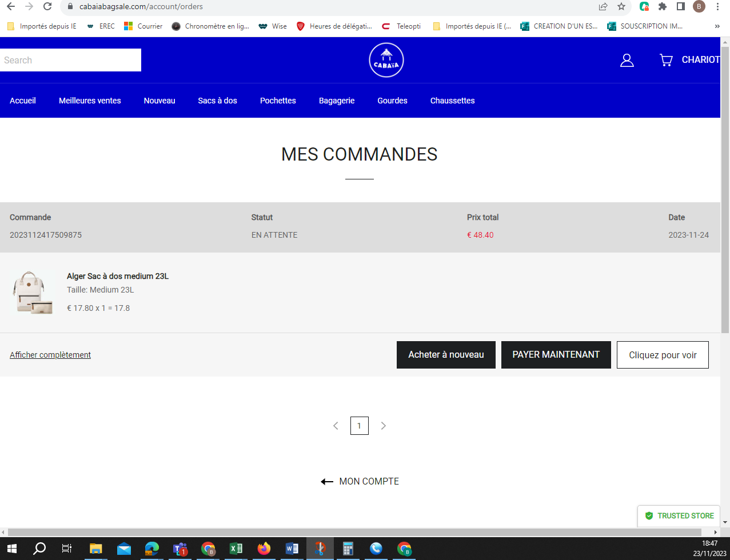
Task: Click the browser address bar URL
Action: pyautogui.click(x=140, y=7)
